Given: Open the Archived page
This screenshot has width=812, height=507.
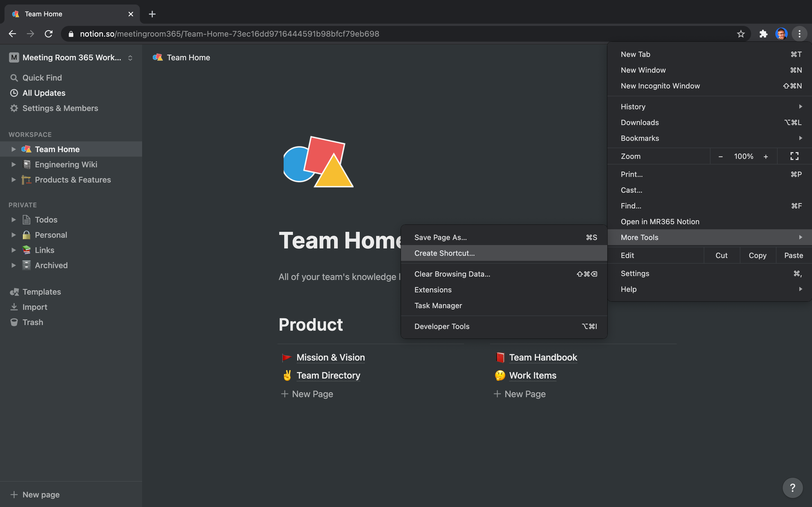Looking at the screenshot, I should 51,265.
